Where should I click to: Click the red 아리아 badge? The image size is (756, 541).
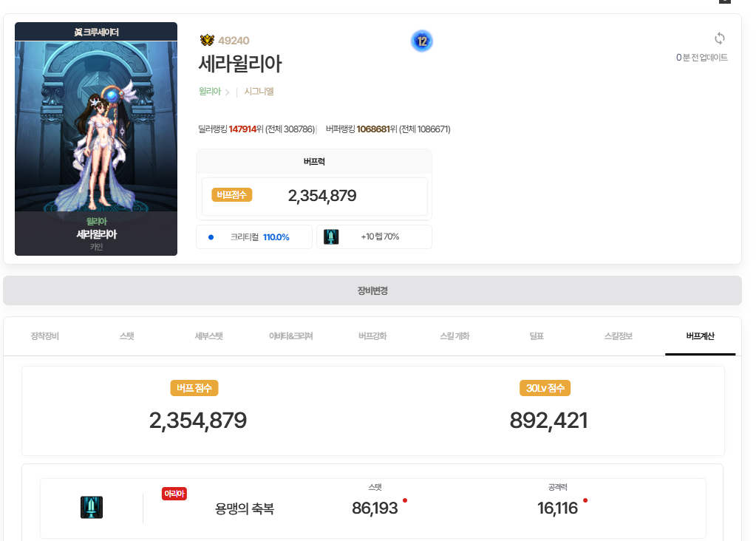coord(174,494)
